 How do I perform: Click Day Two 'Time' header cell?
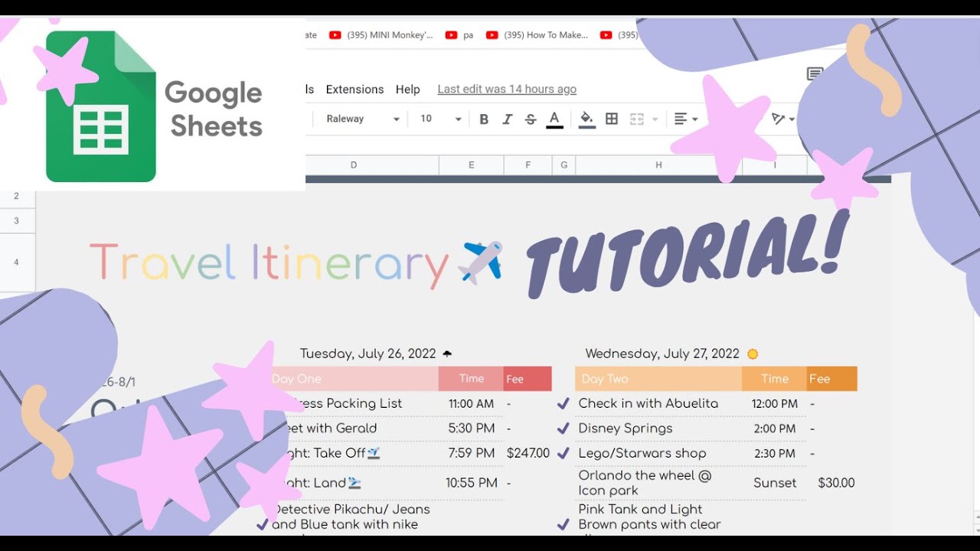[x=774, y=379]
